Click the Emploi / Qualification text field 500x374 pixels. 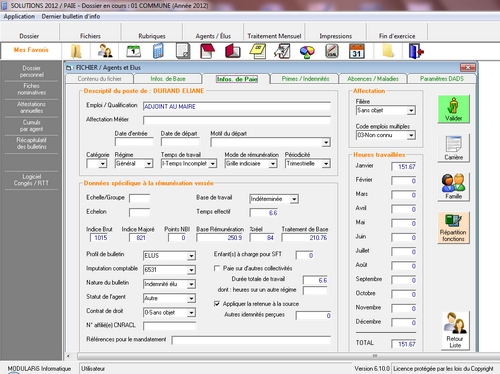pyautogui.click(x=237, y=106)
